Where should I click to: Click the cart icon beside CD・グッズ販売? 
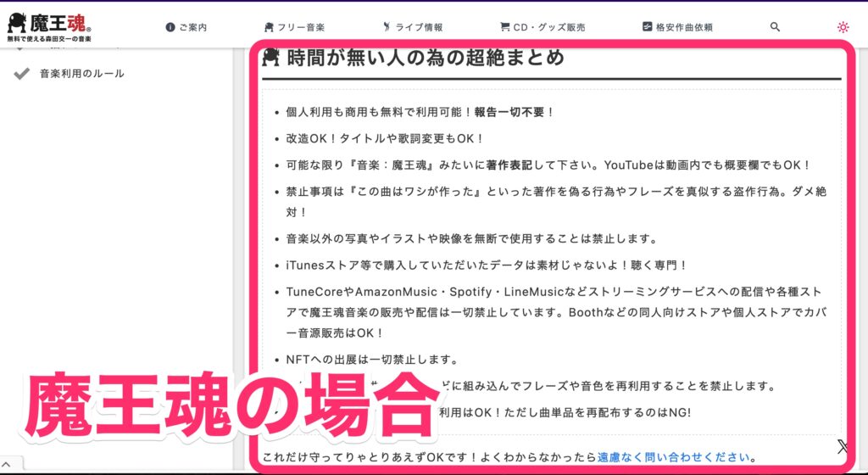click(504, 26)
